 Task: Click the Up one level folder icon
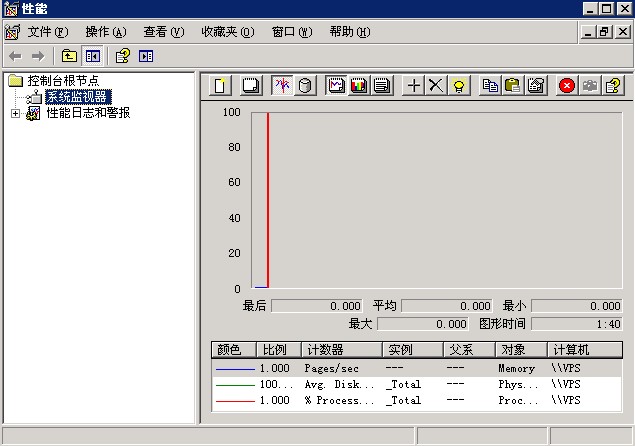69,56
